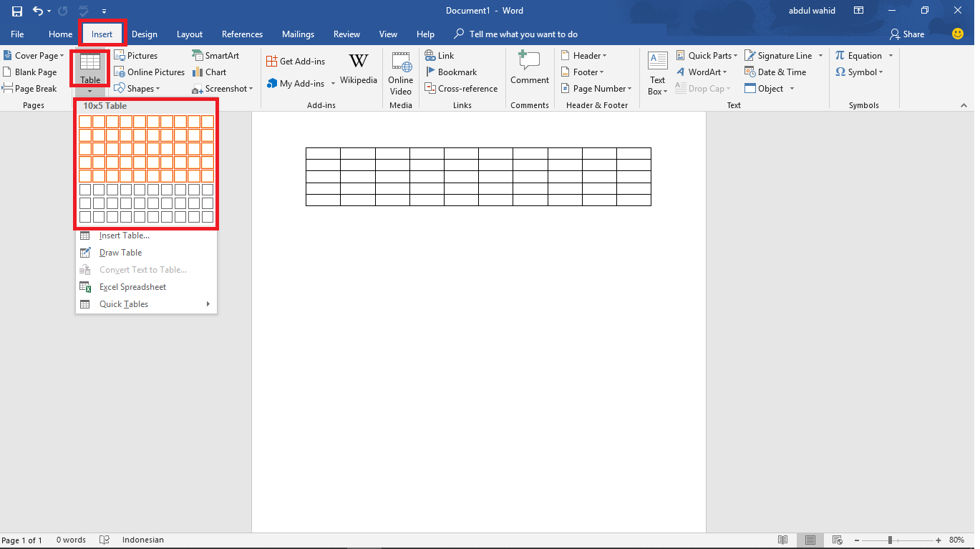Open the Symbol dropdown
This screenshot has width=980, height=549.
tap(858, 72)
